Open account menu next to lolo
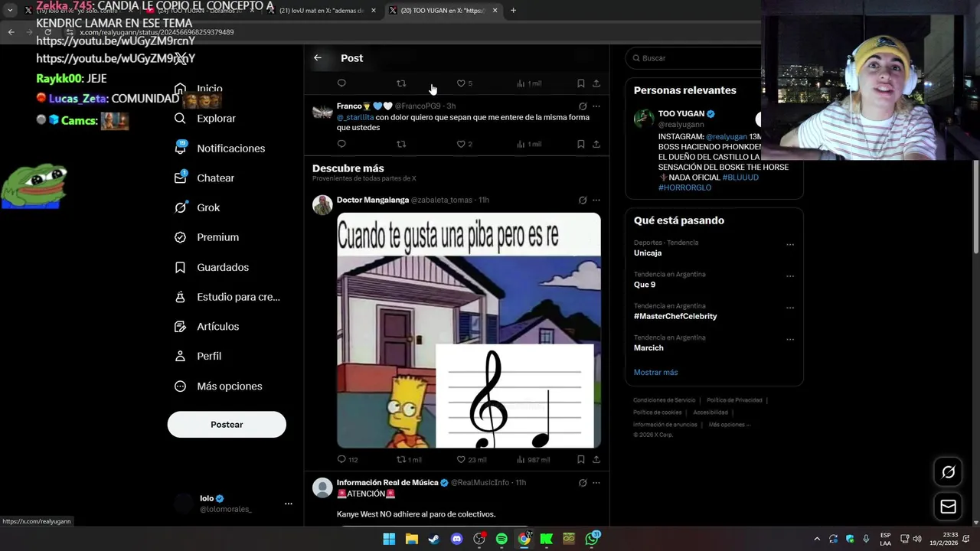Viewport: 980px width, 551px height. (289, 504)
